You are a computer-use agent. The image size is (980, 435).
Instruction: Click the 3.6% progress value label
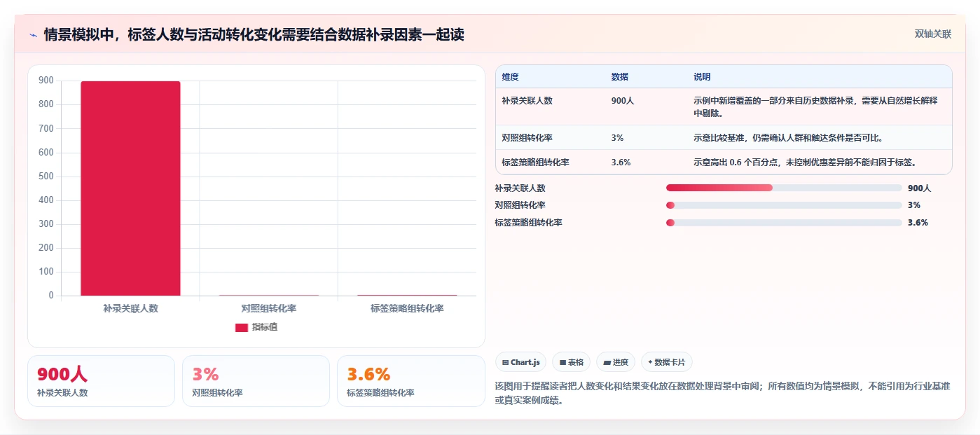pos(918,223)
